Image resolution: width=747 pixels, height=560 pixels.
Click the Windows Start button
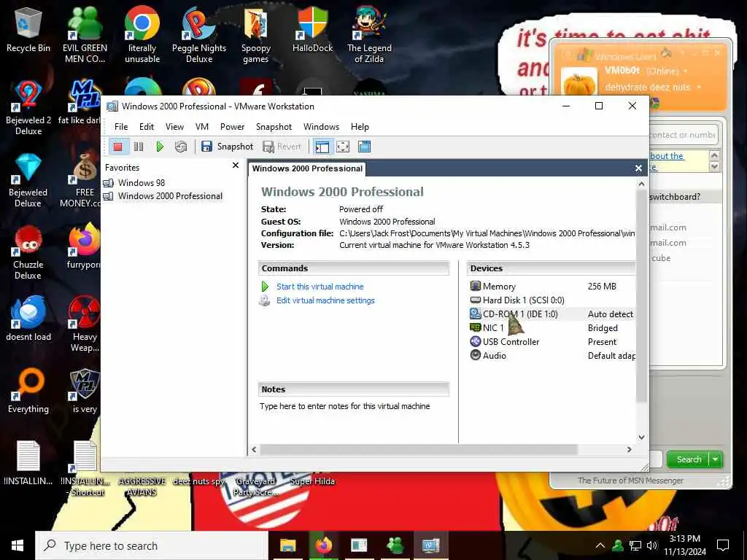pyautogui.click(x=18, y=545)
